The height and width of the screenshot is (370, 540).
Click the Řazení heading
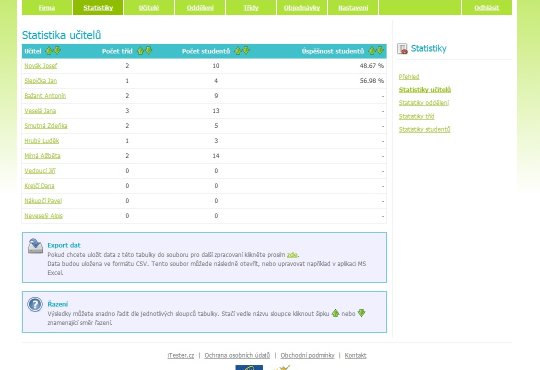(x=58, y=304)
